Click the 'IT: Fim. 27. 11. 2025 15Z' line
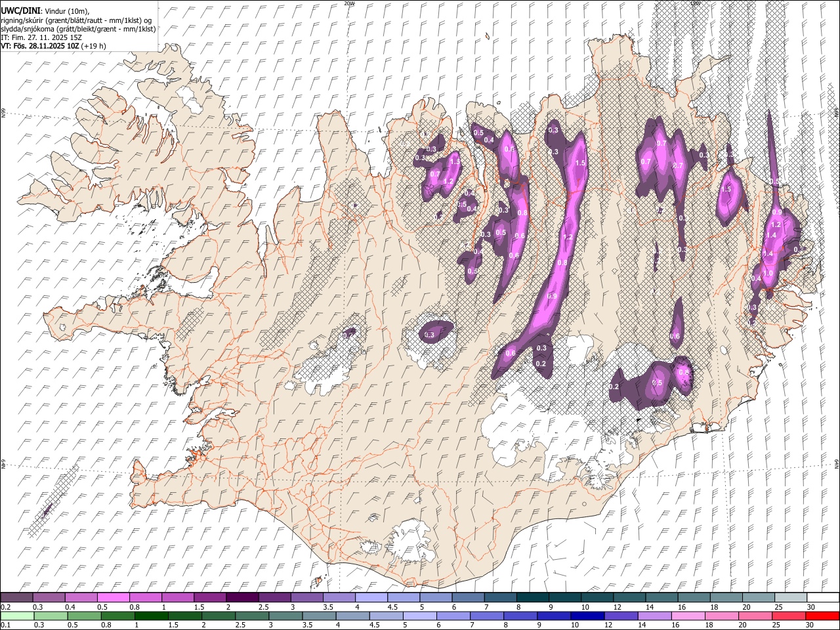 point(41,37)
